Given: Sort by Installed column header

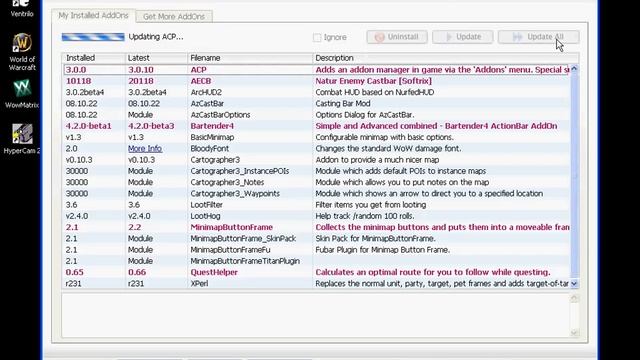Looking at the screenshot, I should click(93, 58).
